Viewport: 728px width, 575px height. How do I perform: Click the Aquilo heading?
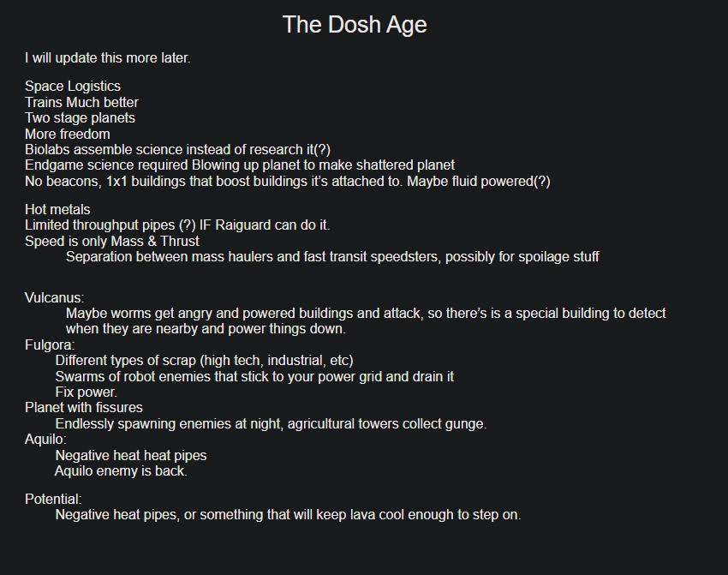click(45, 440)
